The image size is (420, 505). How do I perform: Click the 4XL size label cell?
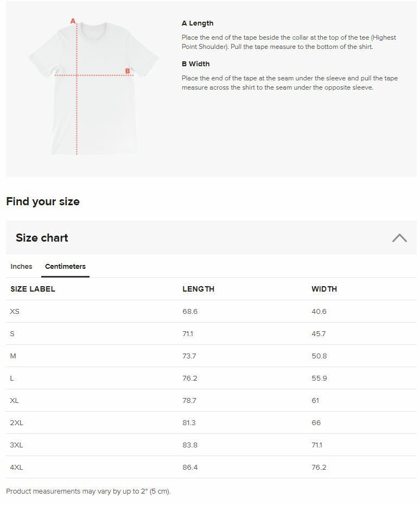point(16,468)
